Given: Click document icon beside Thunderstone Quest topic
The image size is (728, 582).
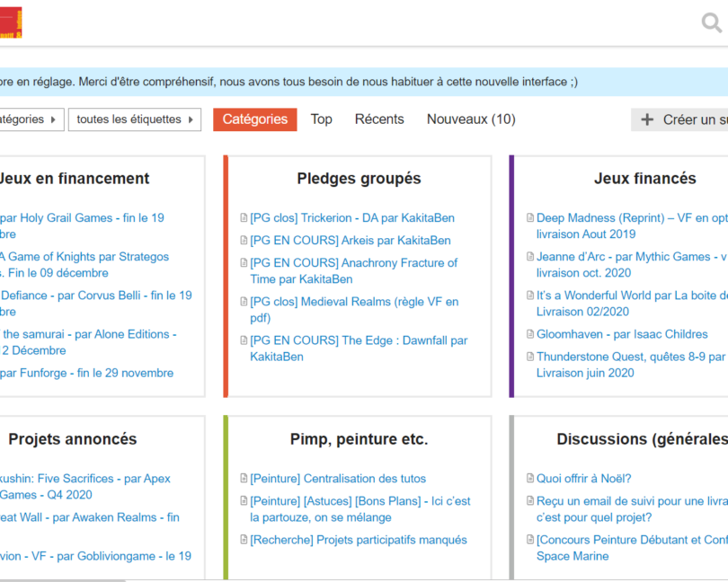Looking at the screenshot, I should [x=530, y=357].
